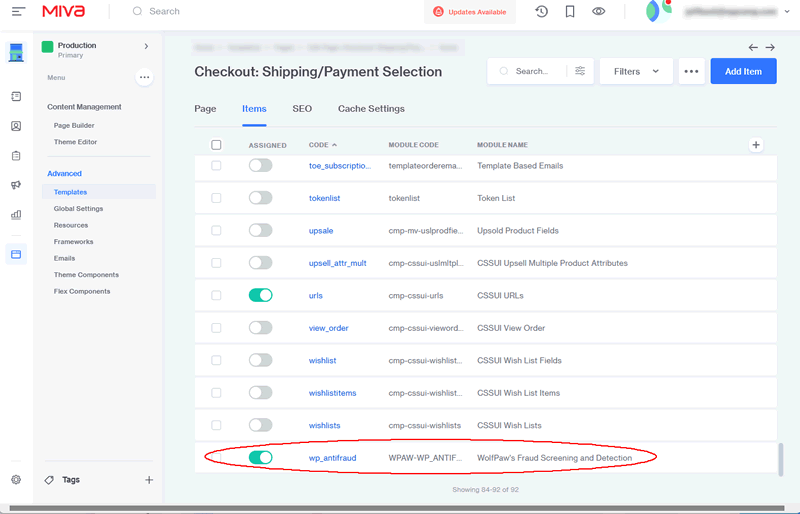Click the add column plus icon
The width and height of the screenshot is (800, 514).
[x=756, y=145]
